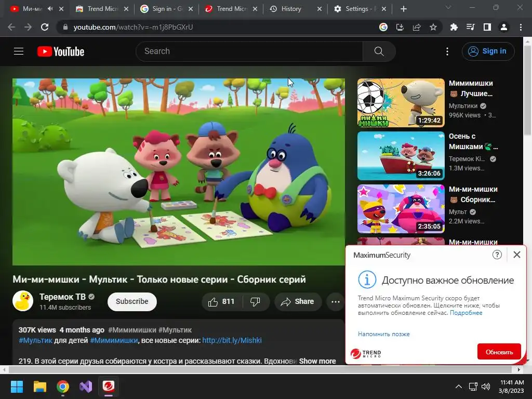Click install app icon in address bar
The height and width of the screenshot is (399, 532).
tap(400, 27)
